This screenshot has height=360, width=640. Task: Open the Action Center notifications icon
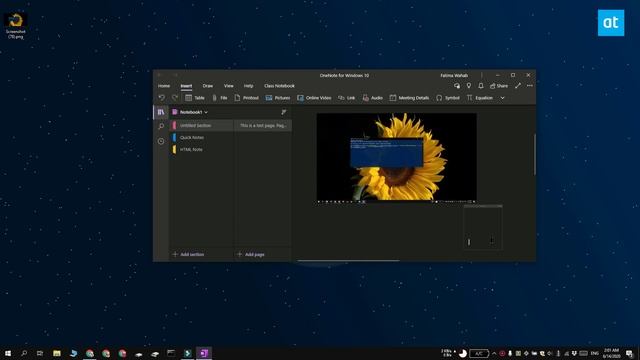[629, 353]
